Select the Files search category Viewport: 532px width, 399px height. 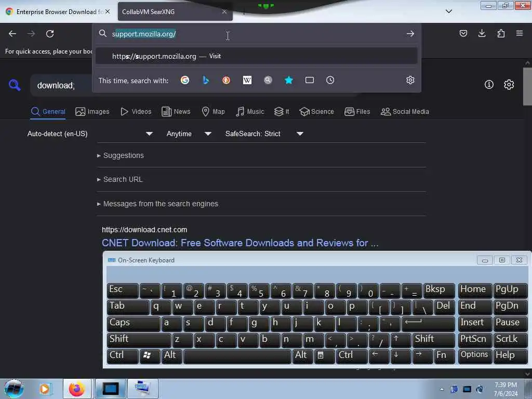357,112
